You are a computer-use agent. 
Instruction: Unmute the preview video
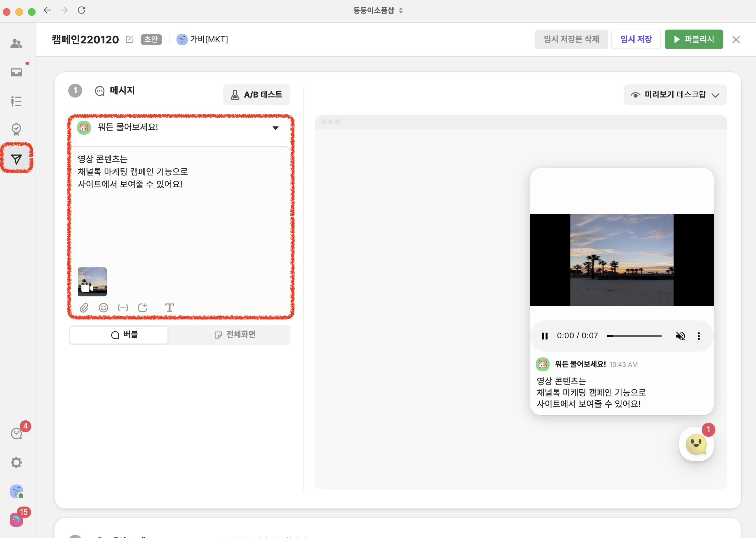coord(680,336)
